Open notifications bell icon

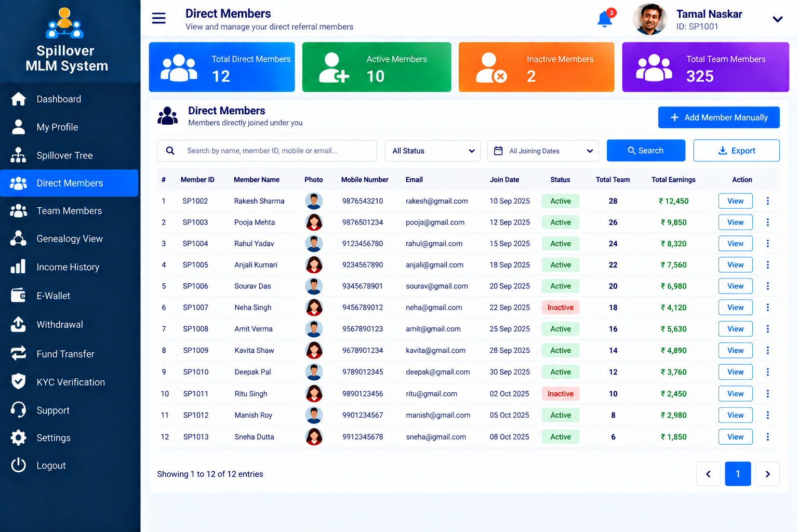605,18
